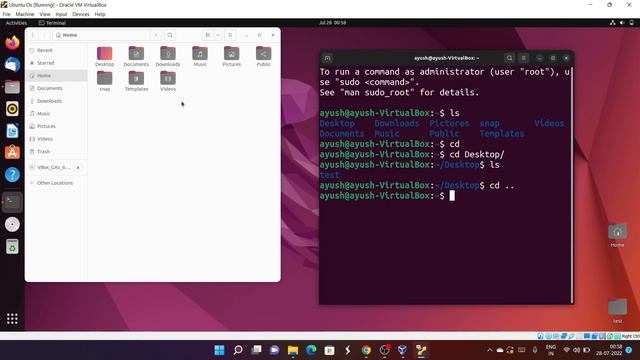
Task: Click the Home path bar in Files
Action: 101,35
